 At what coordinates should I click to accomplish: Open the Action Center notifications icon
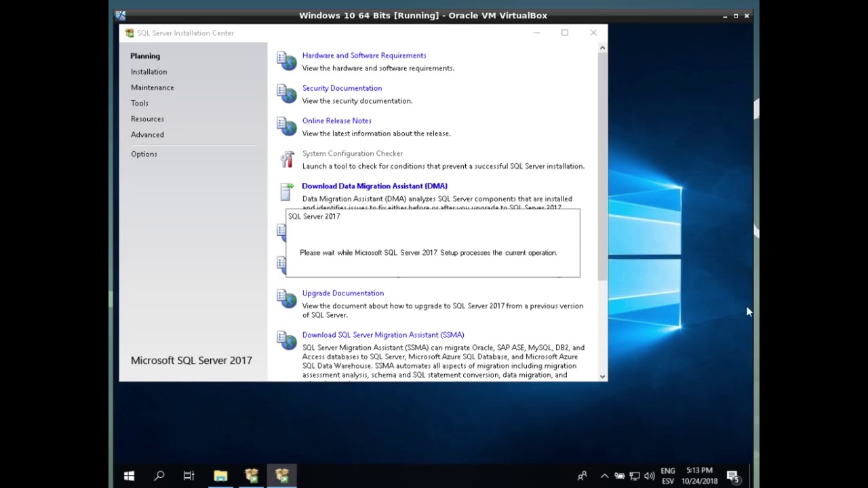tap(732, 476)
